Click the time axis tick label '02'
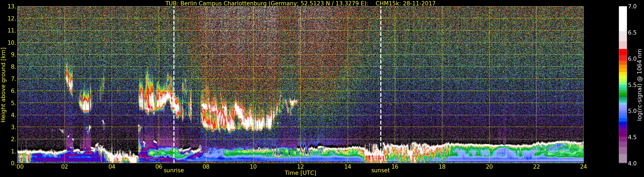Screen dimensions: 644x177 coord(65,167)
